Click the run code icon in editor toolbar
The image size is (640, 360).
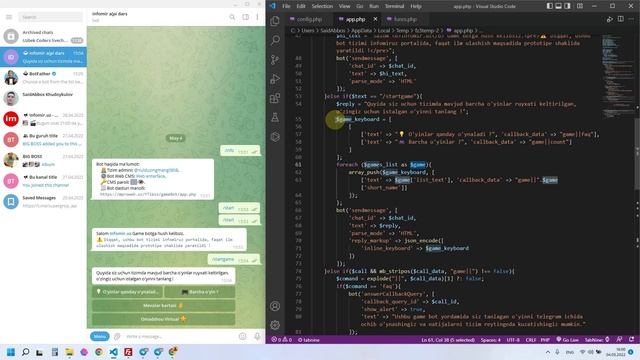(x=610, y=19)
